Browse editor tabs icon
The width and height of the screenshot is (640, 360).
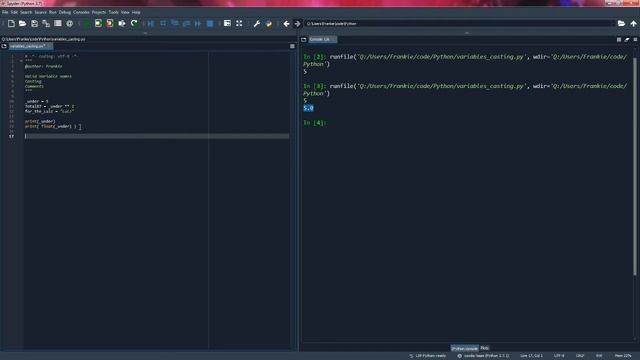(4, 46)
